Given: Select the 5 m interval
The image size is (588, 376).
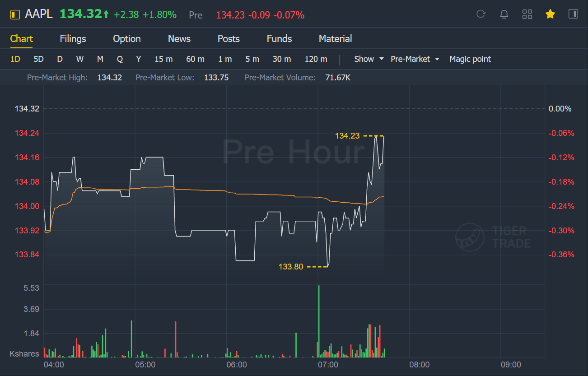Looking at the screenshot, I should pyautogui.click(x=252, y=59).
